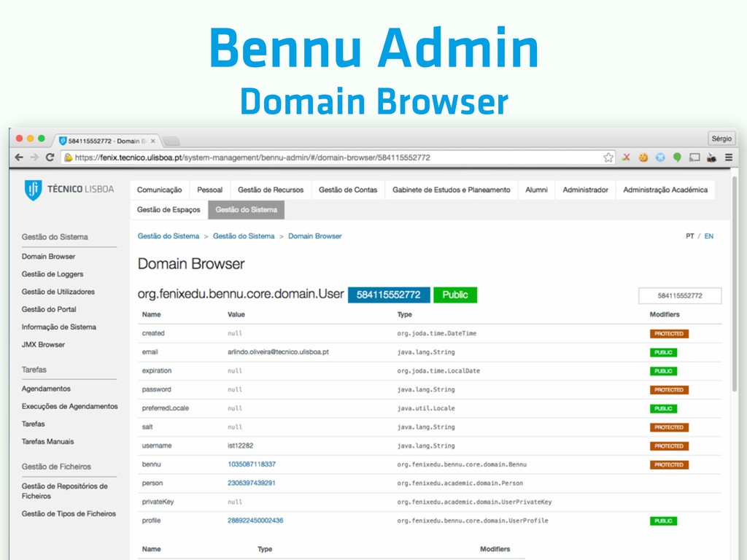The image size is (747, 560).
Task: Click PUBLIC badge in profile row
Action: coord(663,521)
